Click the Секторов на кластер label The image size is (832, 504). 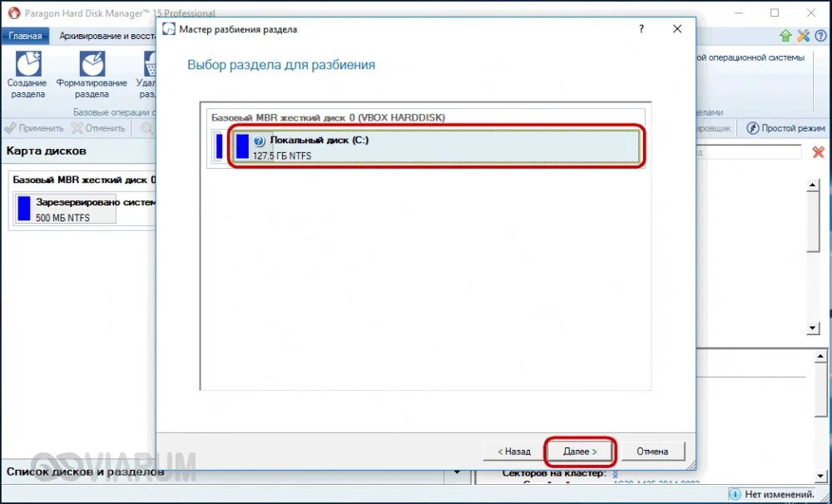point(553,473)
